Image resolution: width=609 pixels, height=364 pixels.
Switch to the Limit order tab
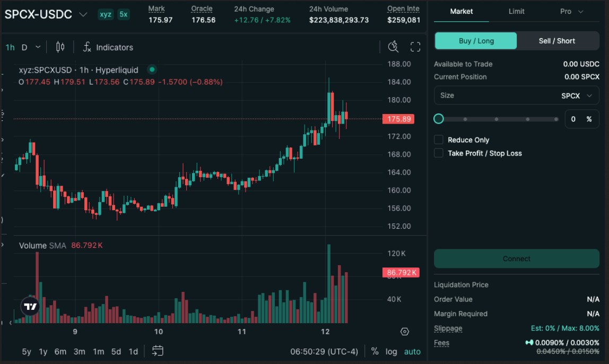516,11
